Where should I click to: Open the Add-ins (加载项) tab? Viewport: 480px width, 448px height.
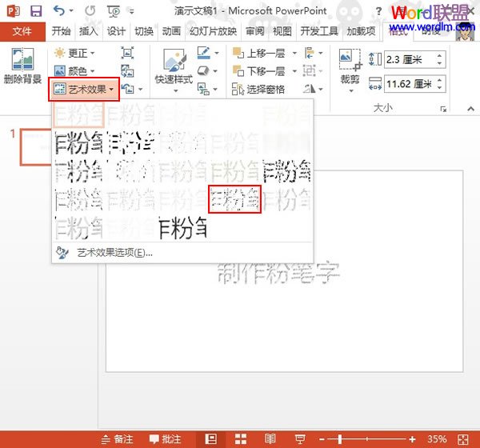click(x=361, y=31)
